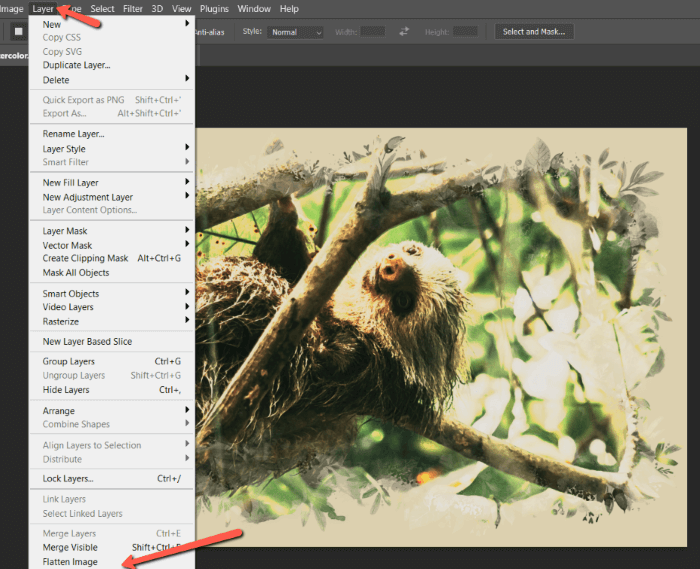Open the Plugins menu
Viewport: 700px width, 569px height.
pyautogui.click(x=214, y=8)
